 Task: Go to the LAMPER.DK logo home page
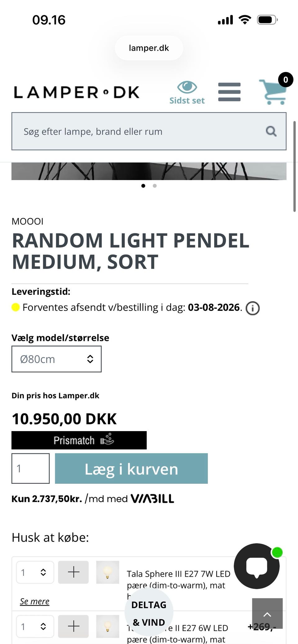click(77, 92)
